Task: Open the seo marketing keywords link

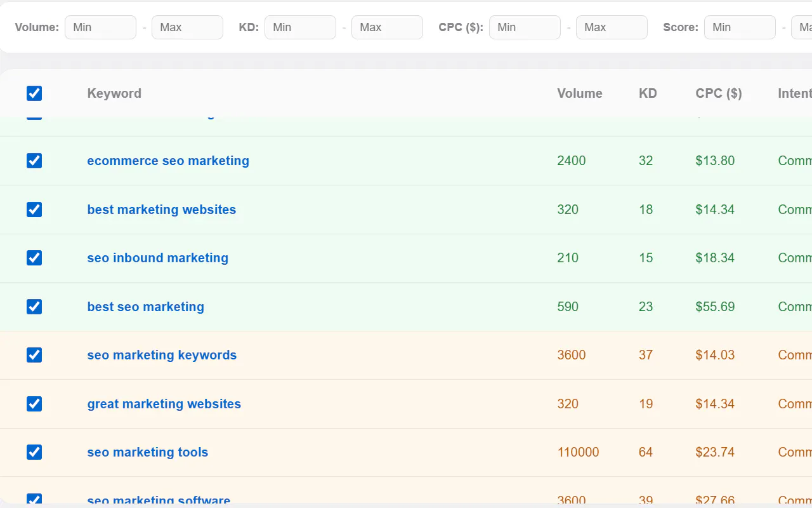Action: point(162,355)
